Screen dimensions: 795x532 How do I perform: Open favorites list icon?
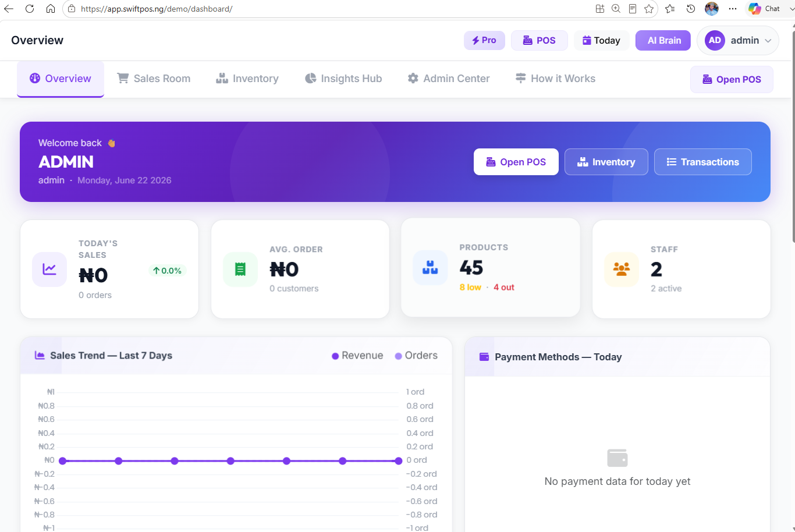click(670, 9)
